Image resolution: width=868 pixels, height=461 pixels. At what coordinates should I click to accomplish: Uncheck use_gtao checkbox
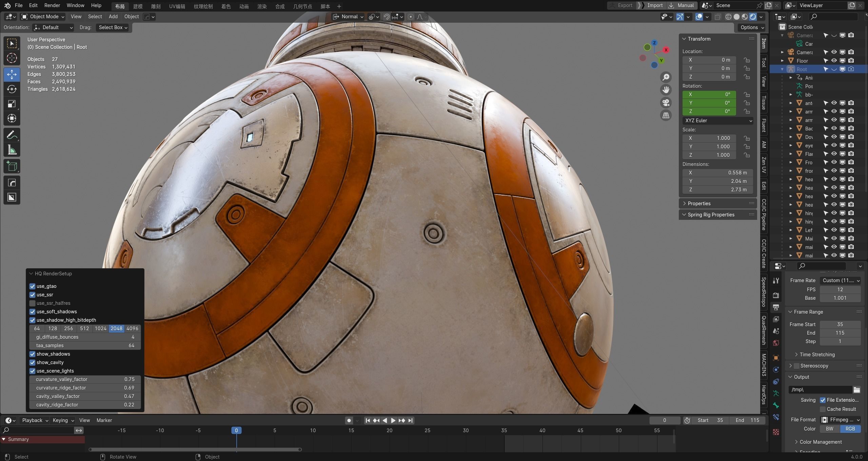pyautogui.click(x=33, y=286)
